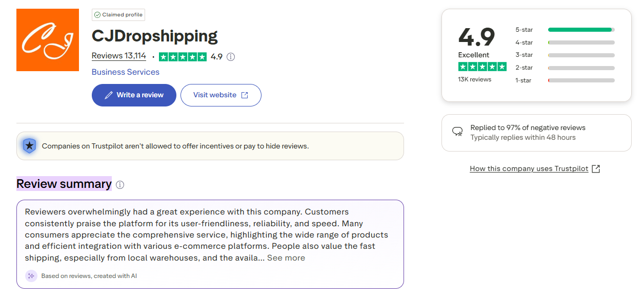Viewport: 644px width, 300px height.
Task: Click the green stars under Excellent
Action: (482, 67)
